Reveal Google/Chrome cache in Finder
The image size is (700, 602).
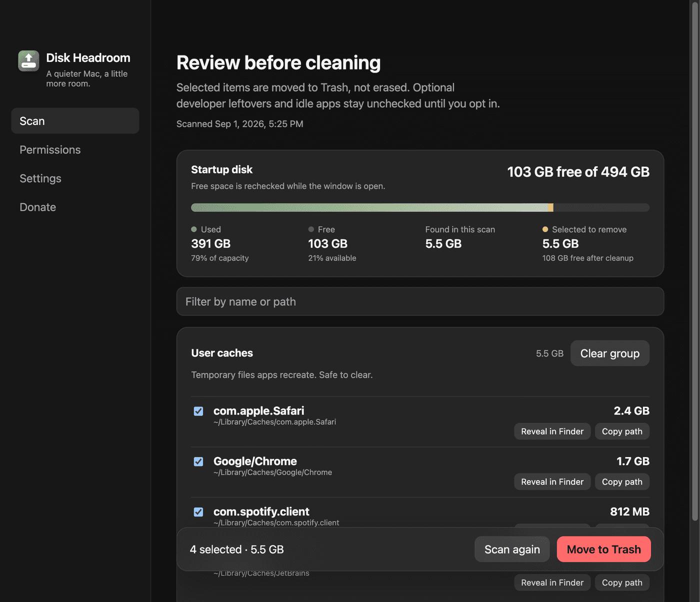pyautogui.click(x=552, y=482)
